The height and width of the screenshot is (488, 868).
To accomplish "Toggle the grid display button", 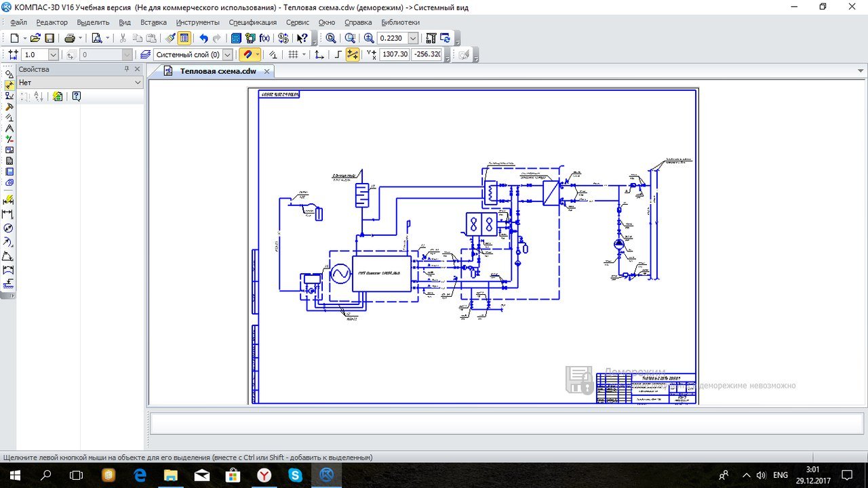I will [293, 55].
